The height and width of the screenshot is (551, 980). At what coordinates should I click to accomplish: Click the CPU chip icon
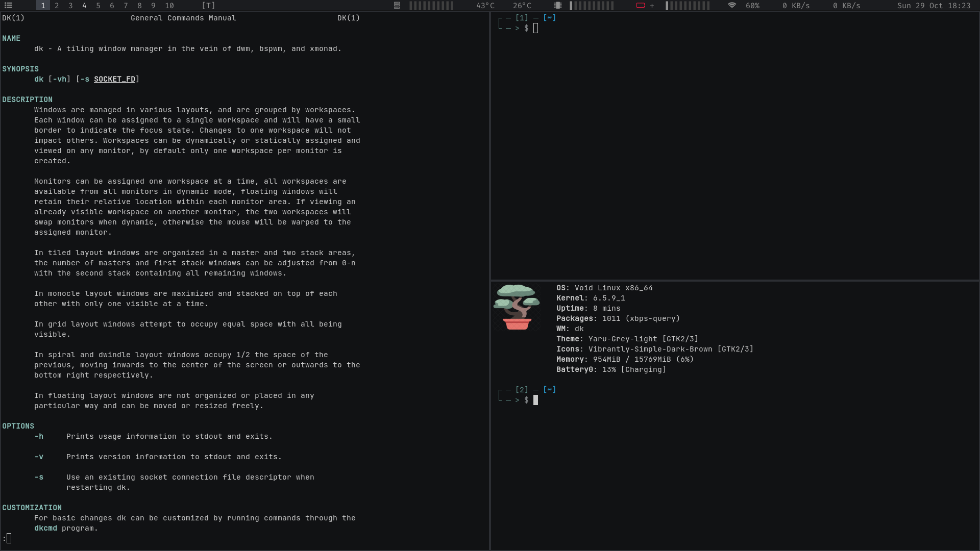click(x=558, y=6)
